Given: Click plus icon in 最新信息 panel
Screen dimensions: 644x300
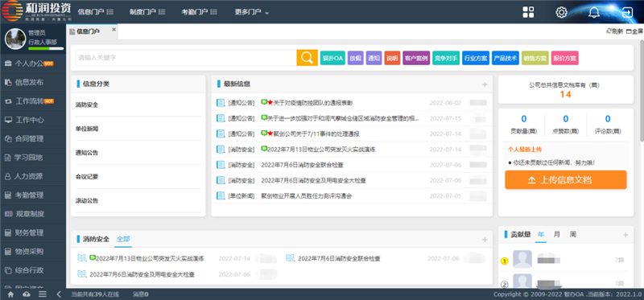Looking at the screenshot, I should click(485, 84).
